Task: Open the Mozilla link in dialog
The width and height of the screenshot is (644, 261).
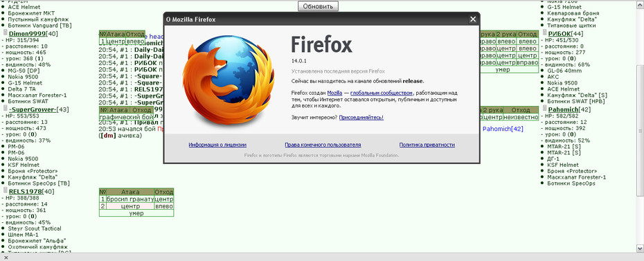Action: pos(334,93)
